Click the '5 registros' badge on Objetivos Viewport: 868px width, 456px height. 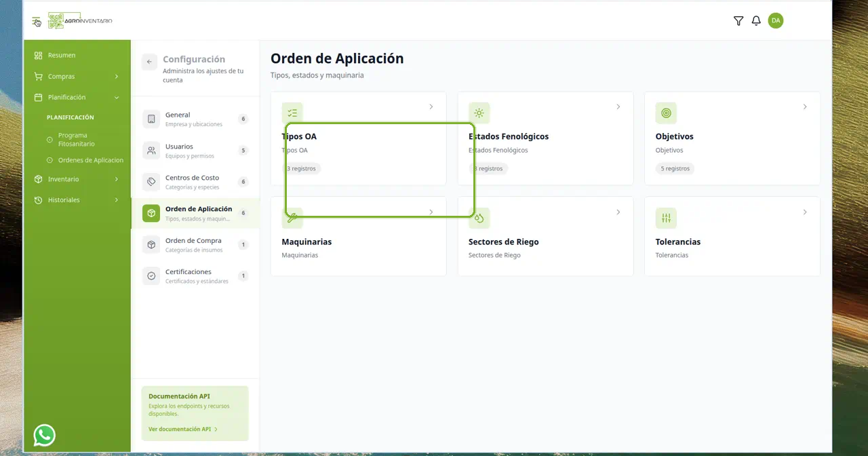[675, 168]
